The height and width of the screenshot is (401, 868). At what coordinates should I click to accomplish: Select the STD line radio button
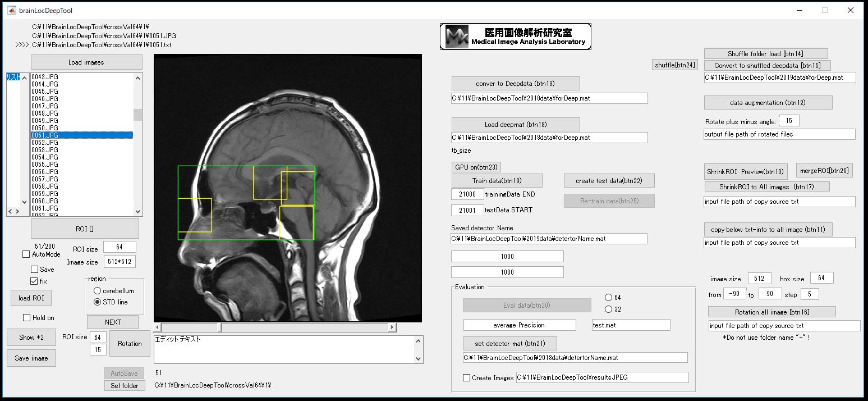98,302
